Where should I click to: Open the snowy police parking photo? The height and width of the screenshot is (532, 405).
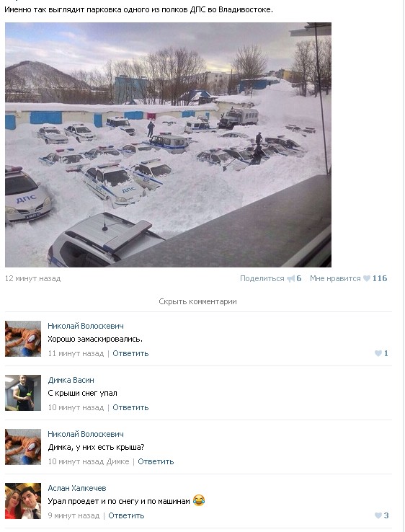click(168, 145)
